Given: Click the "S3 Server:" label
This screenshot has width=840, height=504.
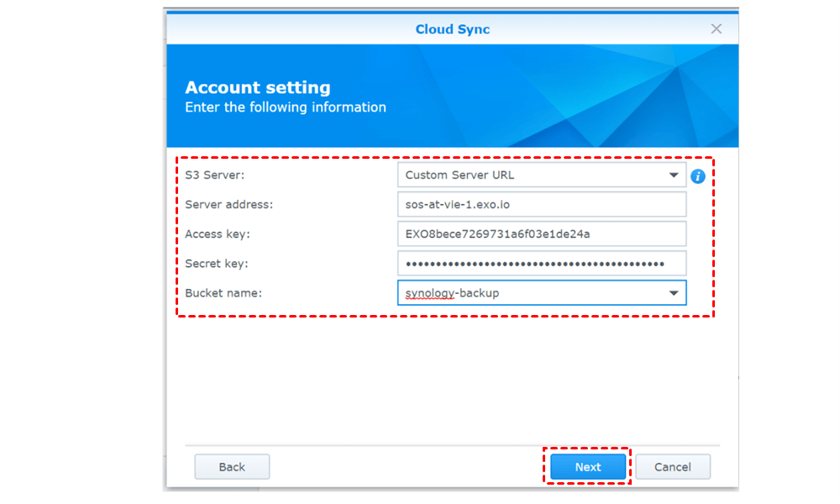Looking at the screenshot, I should [x=216, y=176].
